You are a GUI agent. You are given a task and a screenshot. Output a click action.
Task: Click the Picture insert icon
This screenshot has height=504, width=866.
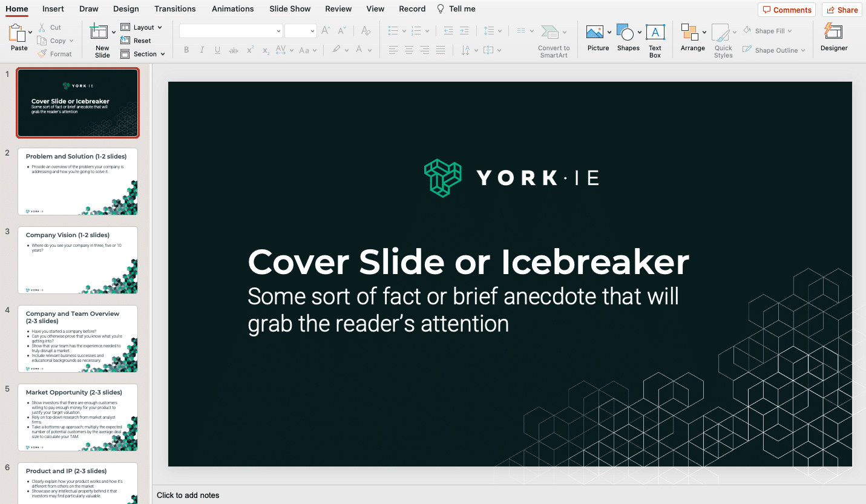point(595,33)
